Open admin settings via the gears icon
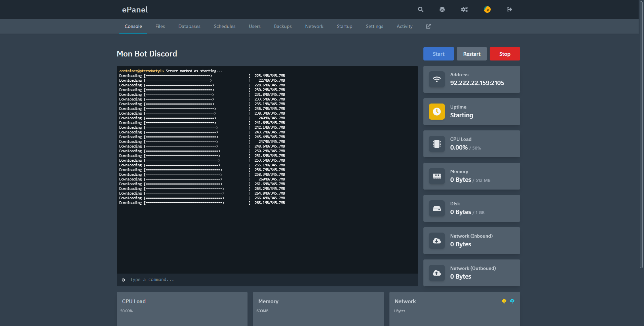Image resolution: width=644 pixels, height=326 pixels. tap(464, 9)
